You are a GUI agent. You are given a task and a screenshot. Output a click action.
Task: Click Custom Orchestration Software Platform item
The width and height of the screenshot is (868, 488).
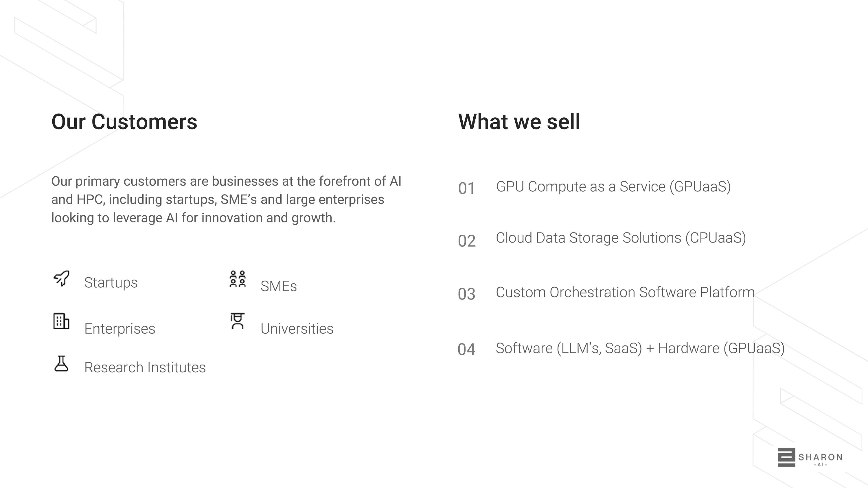625,292
